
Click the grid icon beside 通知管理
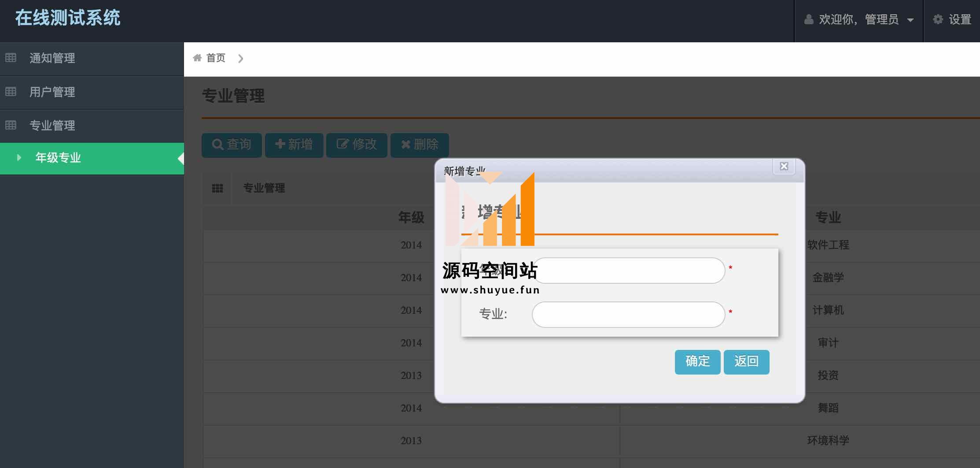(x=11, y=58)
